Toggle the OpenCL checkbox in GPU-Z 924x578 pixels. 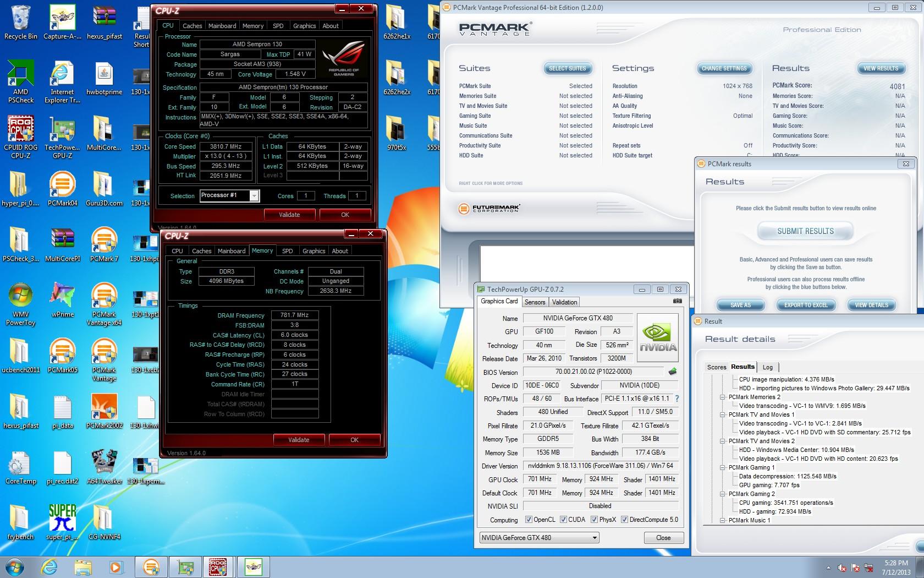point(529,519)
